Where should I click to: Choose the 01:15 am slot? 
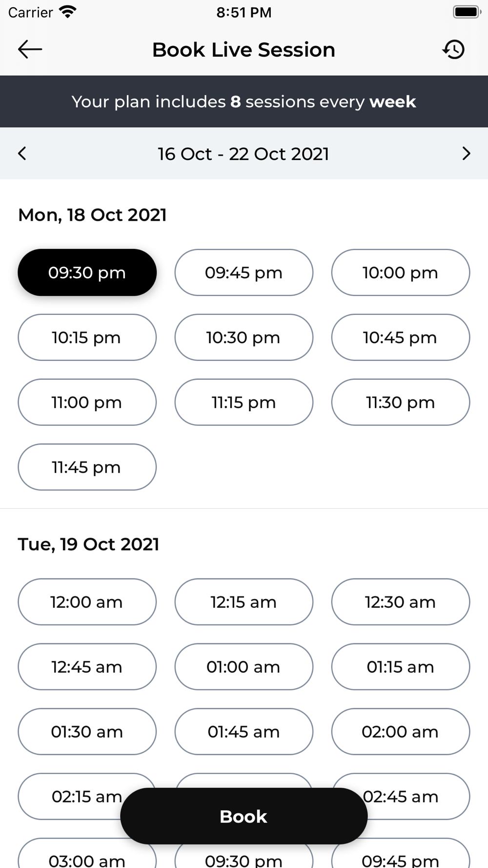click(x=401, y=667)
